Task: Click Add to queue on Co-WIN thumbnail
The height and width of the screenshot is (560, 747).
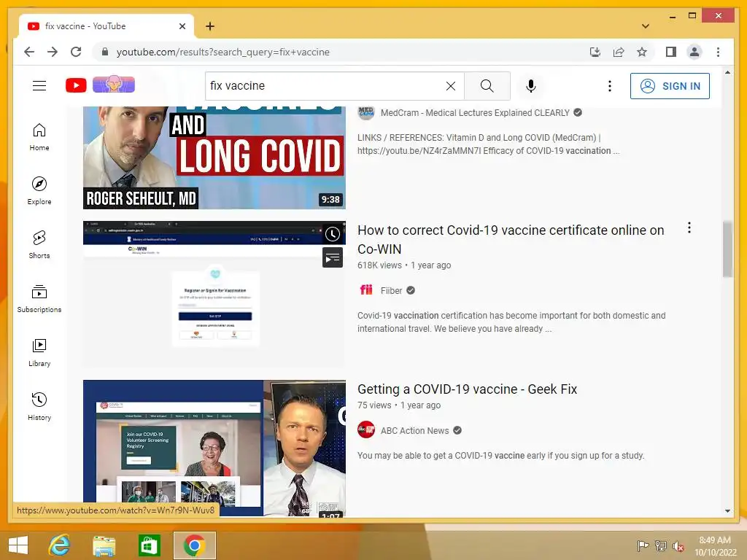Action: coord(333,257)
